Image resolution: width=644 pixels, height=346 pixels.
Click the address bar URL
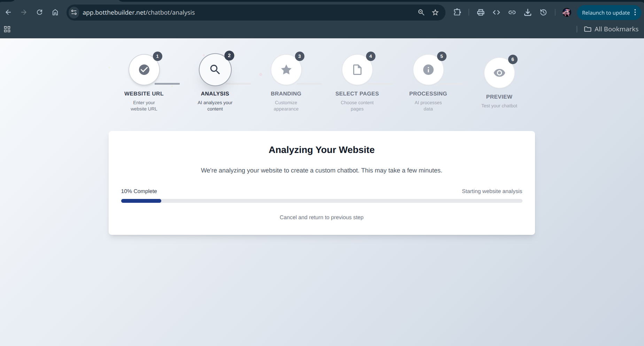[x=139, y=13]
